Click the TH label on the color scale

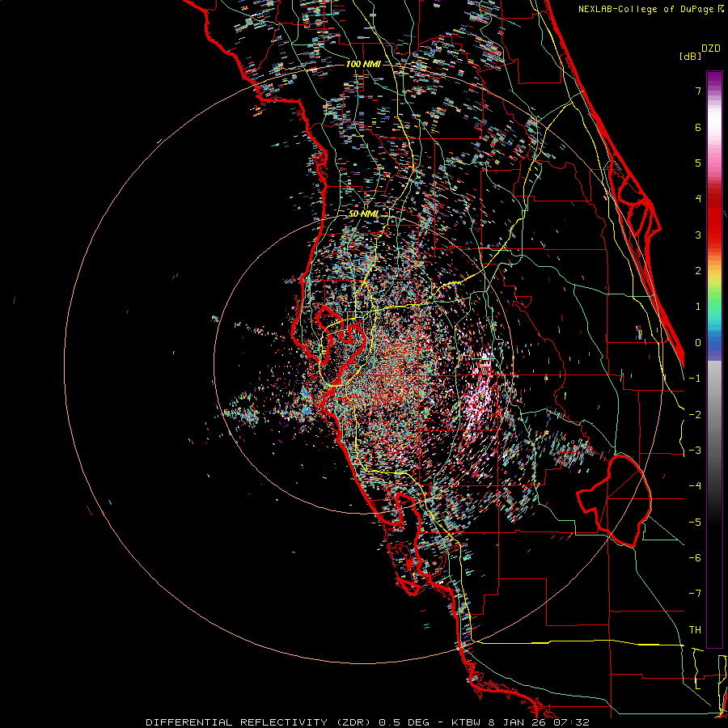(x=695, y=630)
